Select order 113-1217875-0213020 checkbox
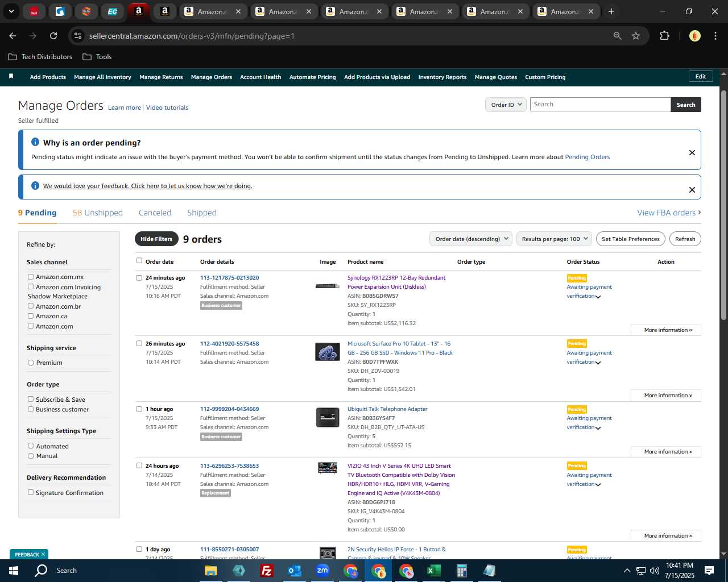 click(139, 278)
